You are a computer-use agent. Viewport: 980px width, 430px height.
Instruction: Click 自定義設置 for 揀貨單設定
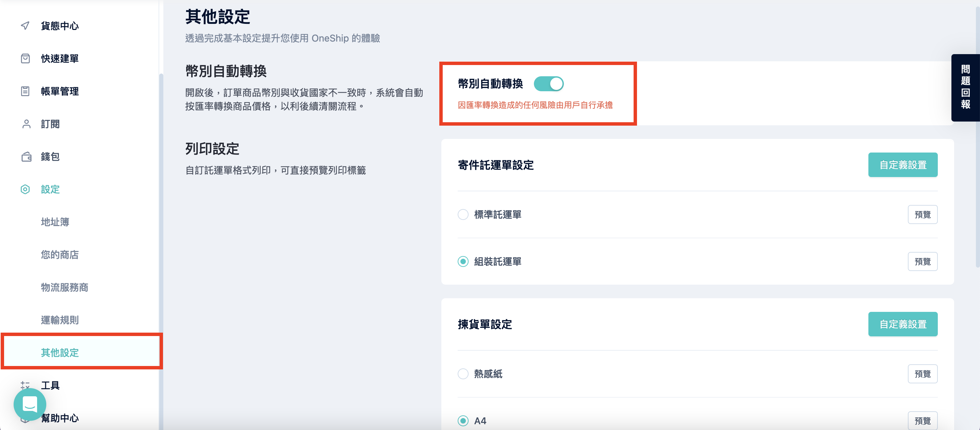902,324
